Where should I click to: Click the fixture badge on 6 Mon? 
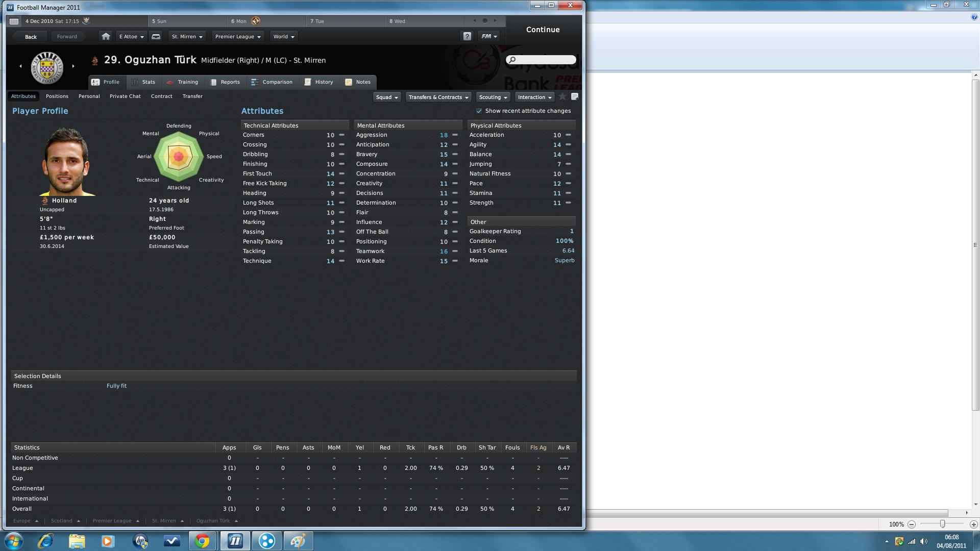click(x=256, y=21)
